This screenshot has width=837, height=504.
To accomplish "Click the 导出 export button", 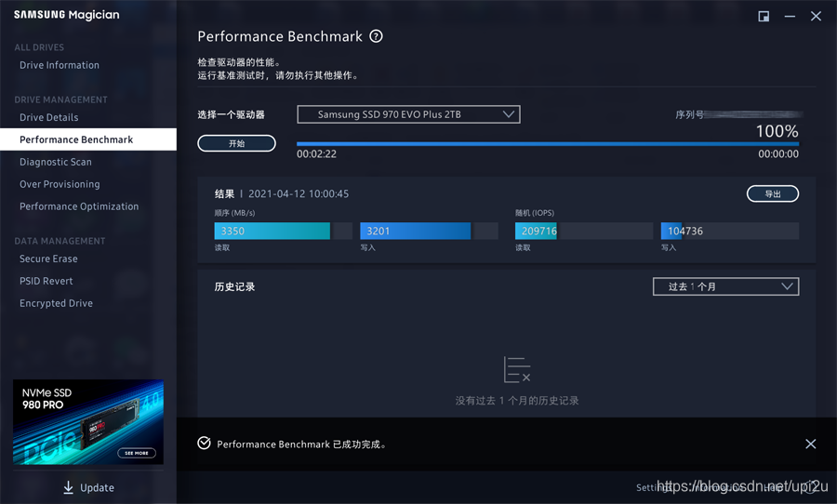I will [773, 193].
